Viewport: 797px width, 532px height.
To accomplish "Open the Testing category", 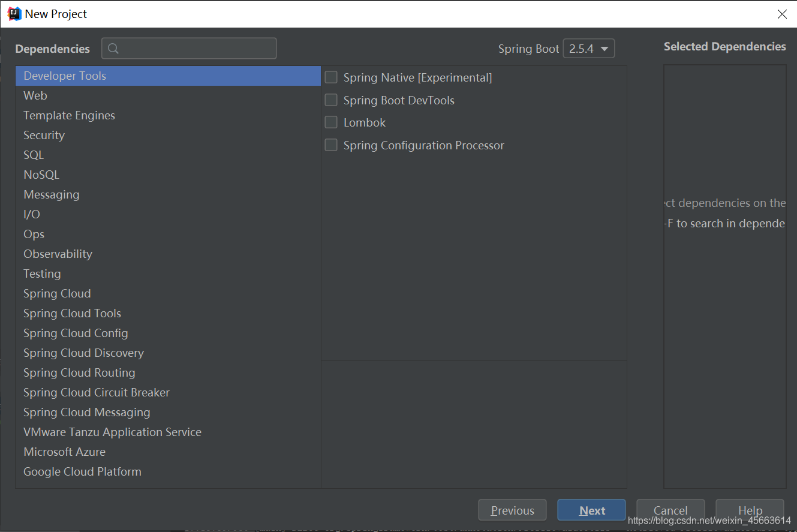I will pyautogui.click(x=169, y=273).
